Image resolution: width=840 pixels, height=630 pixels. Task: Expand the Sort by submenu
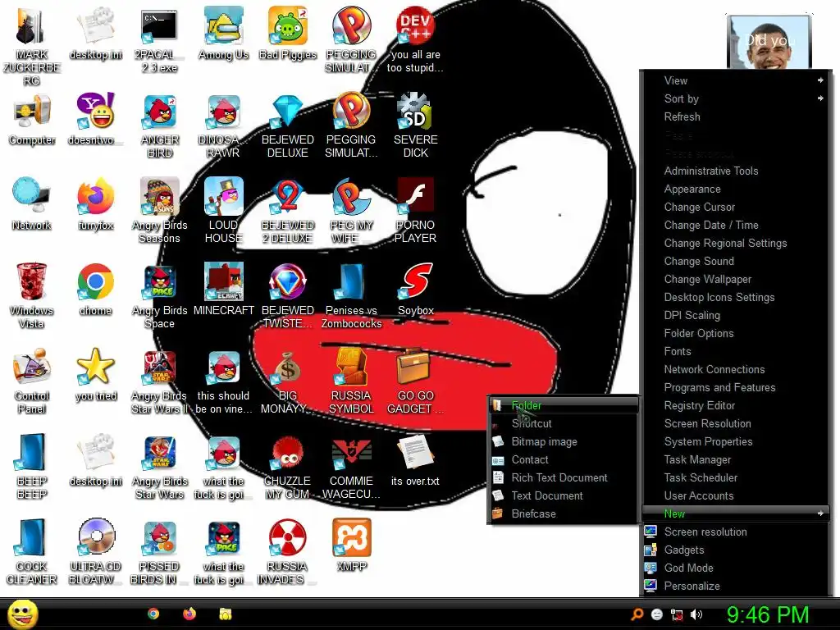coord(736,98)
